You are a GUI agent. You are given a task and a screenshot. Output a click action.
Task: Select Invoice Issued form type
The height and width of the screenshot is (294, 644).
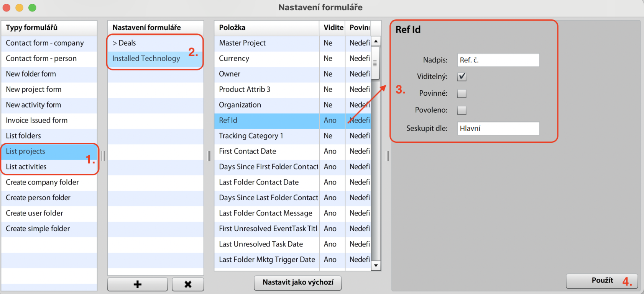[37, 121]
